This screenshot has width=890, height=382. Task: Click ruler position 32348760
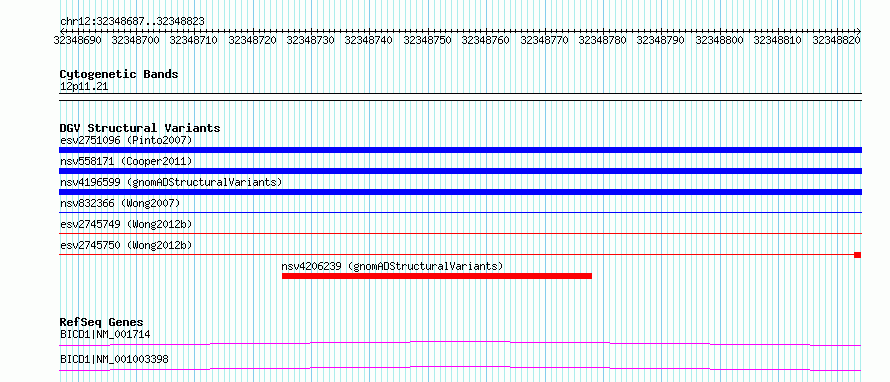coord(486,40)
